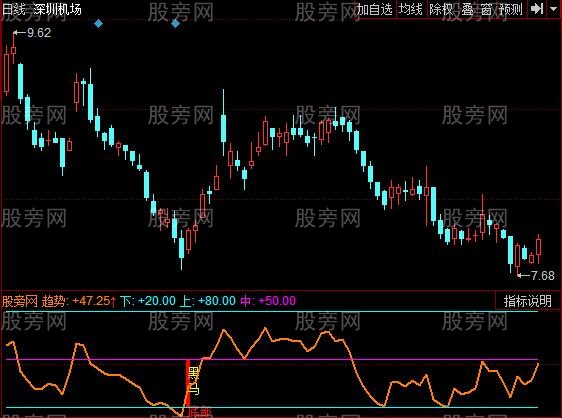
Task: Click the first blue diamond marker
Action: (99, 24)
